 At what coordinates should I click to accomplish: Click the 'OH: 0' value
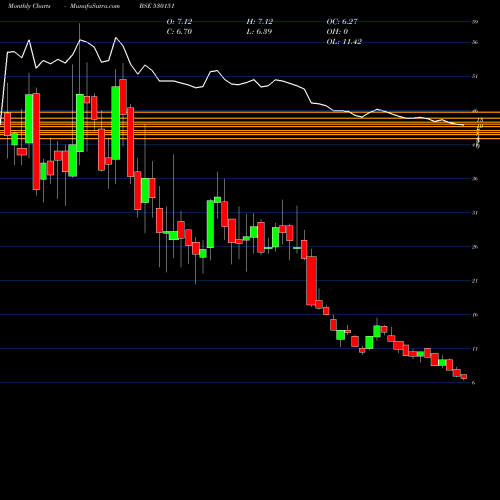point(337,32)
